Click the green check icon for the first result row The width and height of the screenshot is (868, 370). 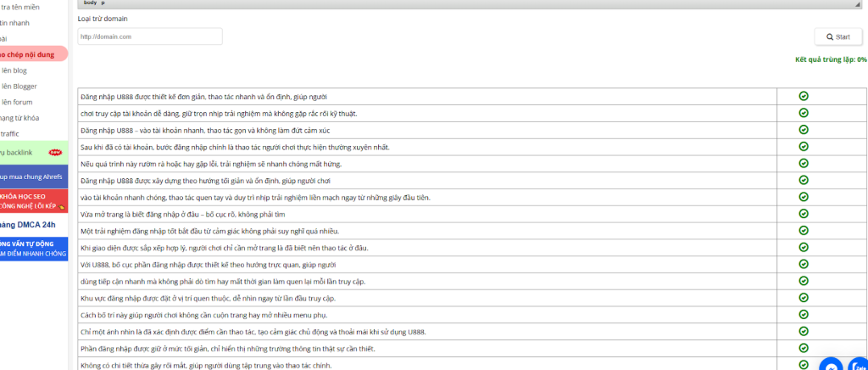click(x=804, y=96)
